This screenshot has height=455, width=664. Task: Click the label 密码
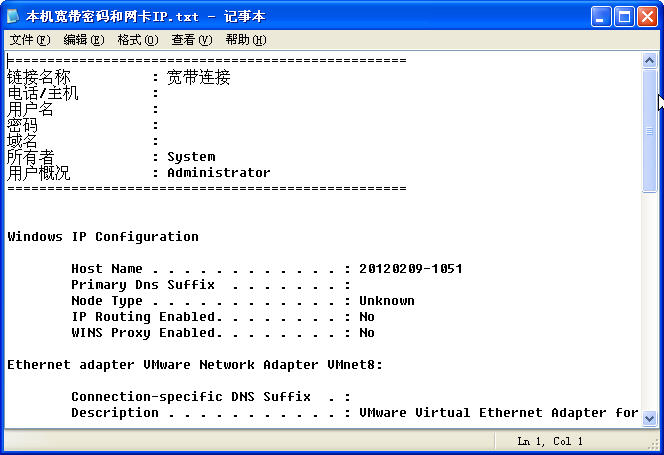tap(22, 125)
